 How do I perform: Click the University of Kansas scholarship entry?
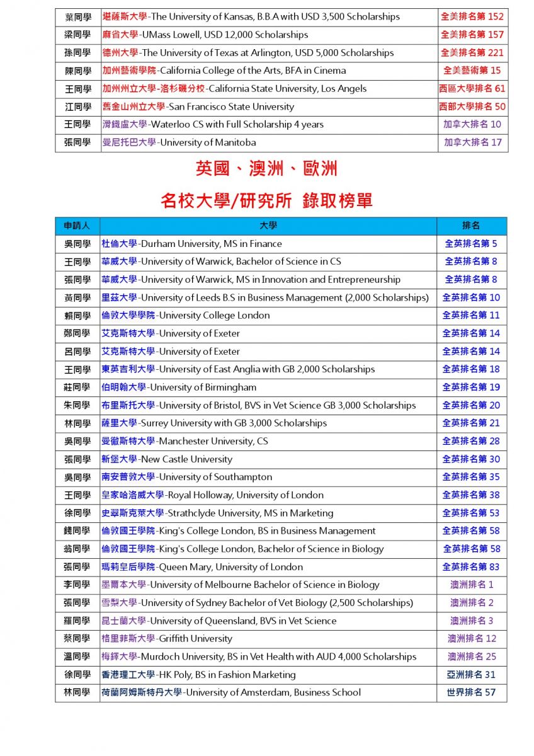251,17
